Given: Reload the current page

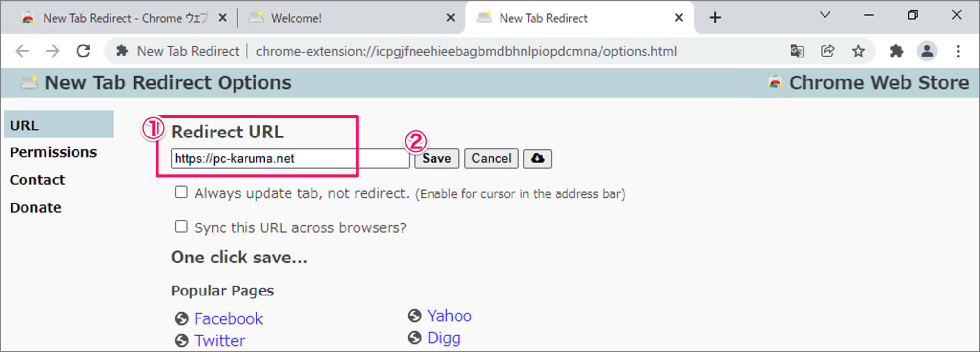Looking at the screenshot, I should 84,50.
